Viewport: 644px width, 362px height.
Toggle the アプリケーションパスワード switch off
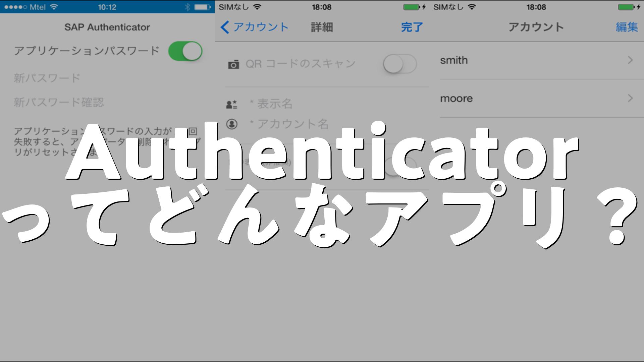[185, 51]
